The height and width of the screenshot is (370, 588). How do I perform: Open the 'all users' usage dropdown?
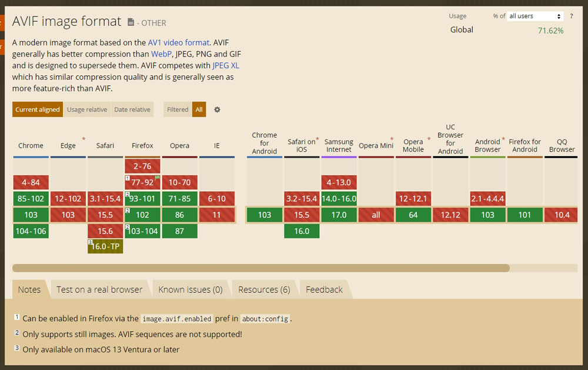pyautogui.click(x=534, y=16)
